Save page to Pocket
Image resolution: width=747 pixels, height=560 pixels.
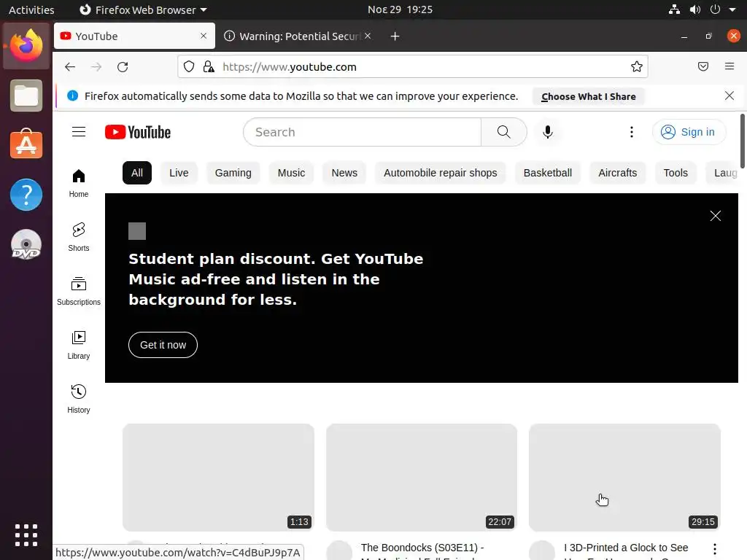coord(703,66)
